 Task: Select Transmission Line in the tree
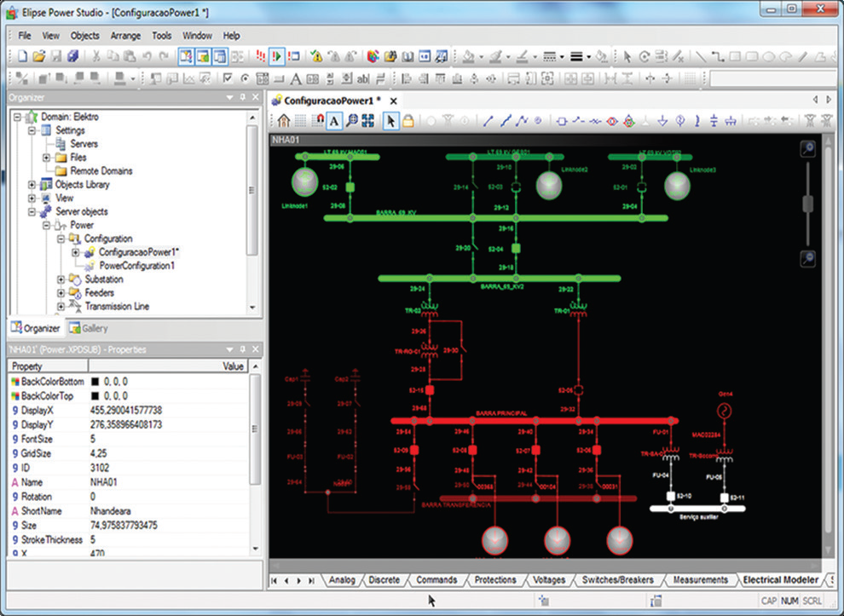tap(117, 306)
